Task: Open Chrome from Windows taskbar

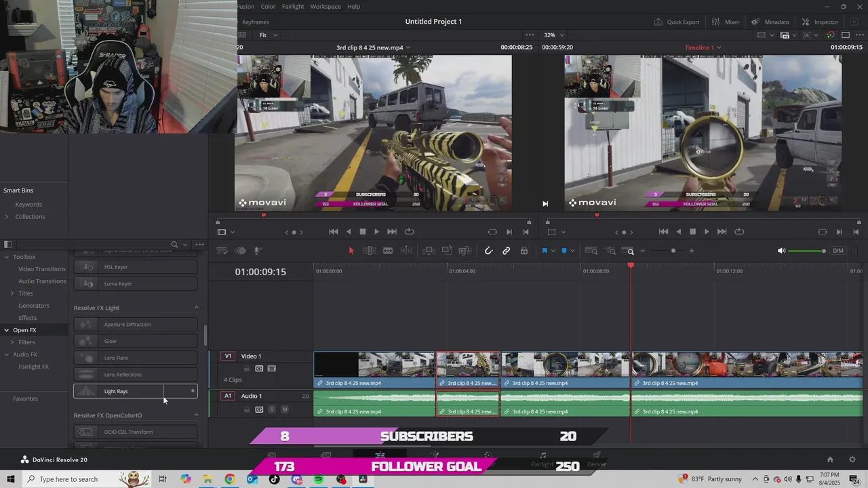Action: 230,479
